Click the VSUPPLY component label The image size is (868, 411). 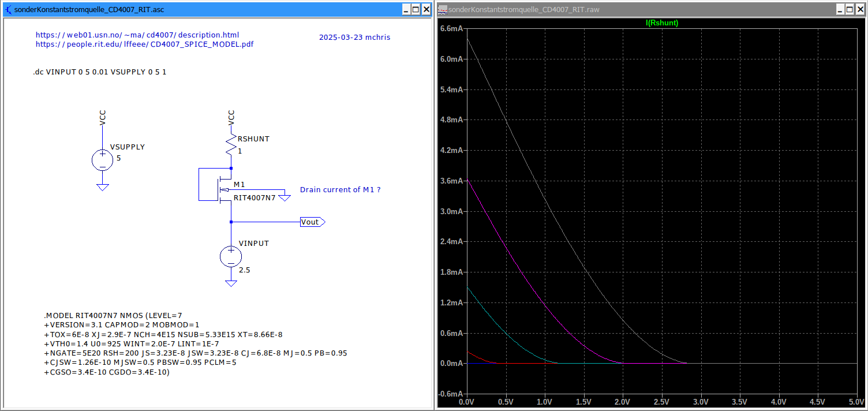128,147
